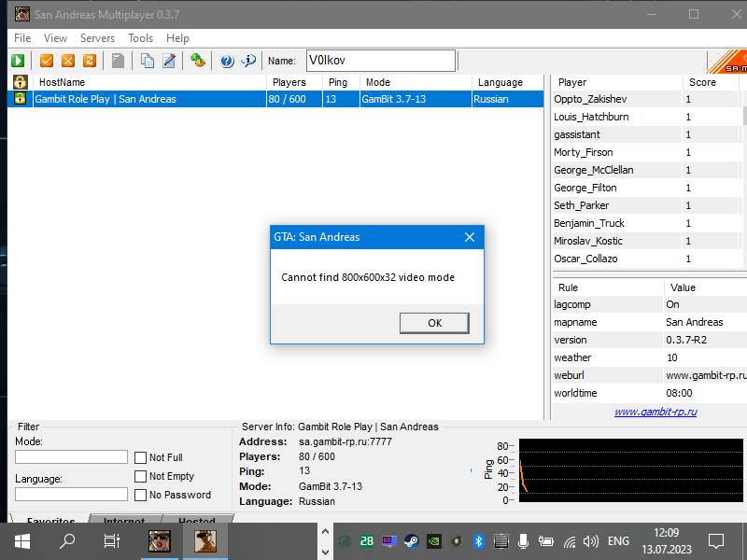Enable the Not Full filter checkbox
The width and height of the screenshot is (747, 560).
(141, 457)
